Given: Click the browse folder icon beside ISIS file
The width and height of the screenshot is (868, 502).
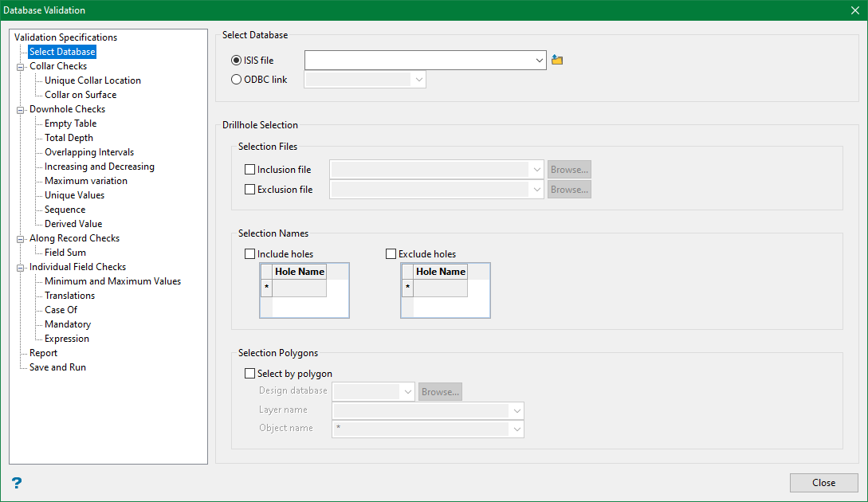Looking at the screenshot, I should pos(557,60).
